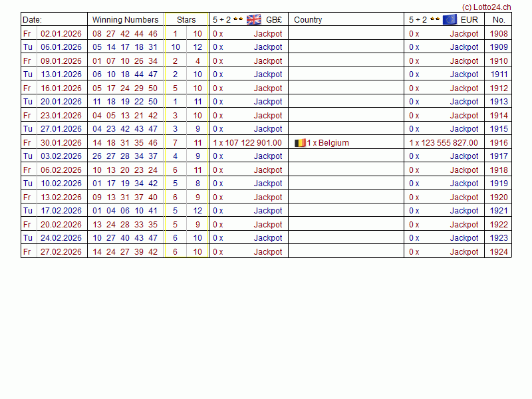The height and width of the screenshot is (399, 532).
Task: Click the Date column header
Action: (x=32, y=19)
